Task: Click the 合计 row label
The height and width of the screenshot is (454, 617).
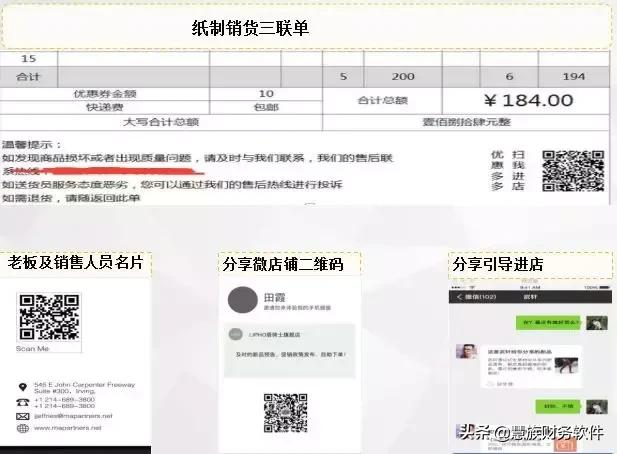Action: pos(28,77)
